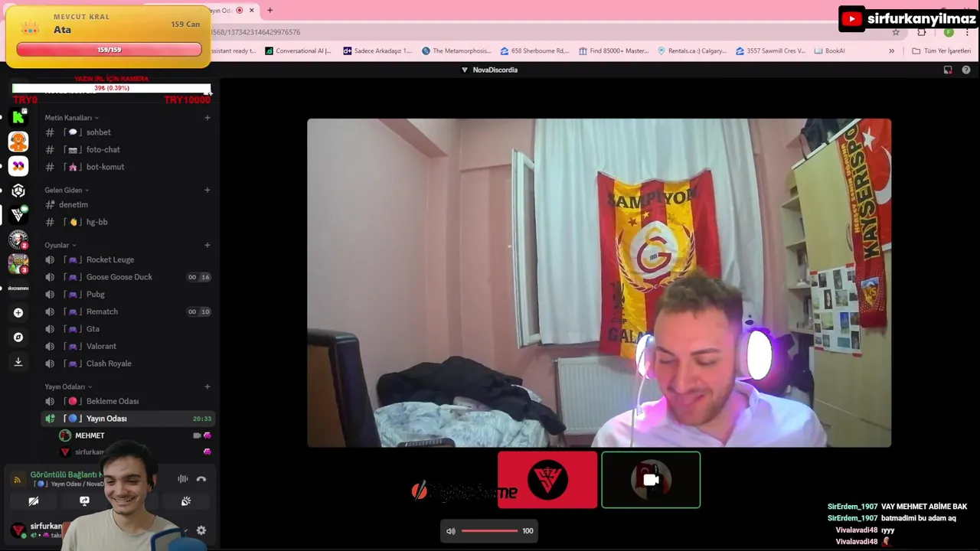Open denetim channel
980x551 pixels.
(x=127, y=204)
